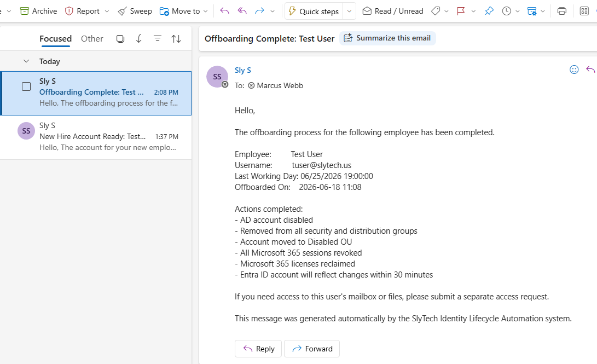The width and height of the screenshot is (597, 364).
Task: Toggle Read / Unread status
Action: (393, 11)
